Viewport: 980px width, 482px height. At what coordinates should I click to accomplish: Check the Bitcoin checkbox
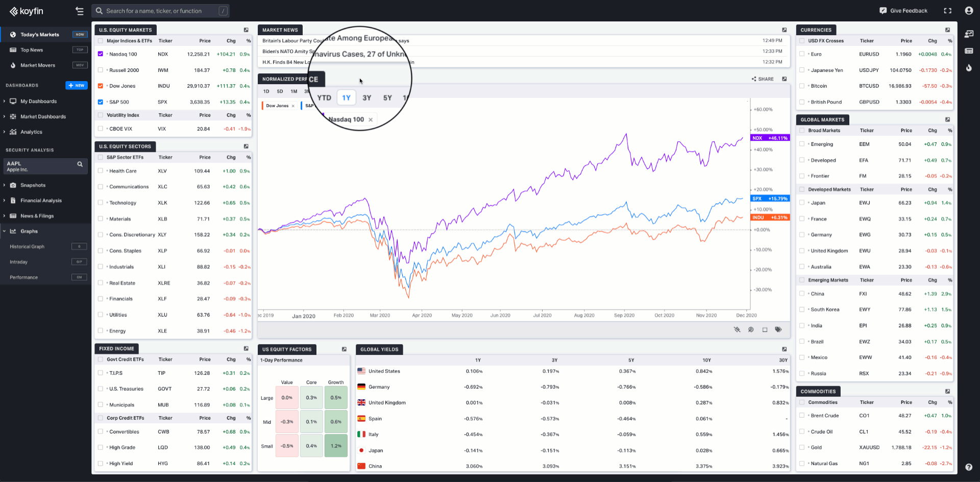click(x=802, y=86)
